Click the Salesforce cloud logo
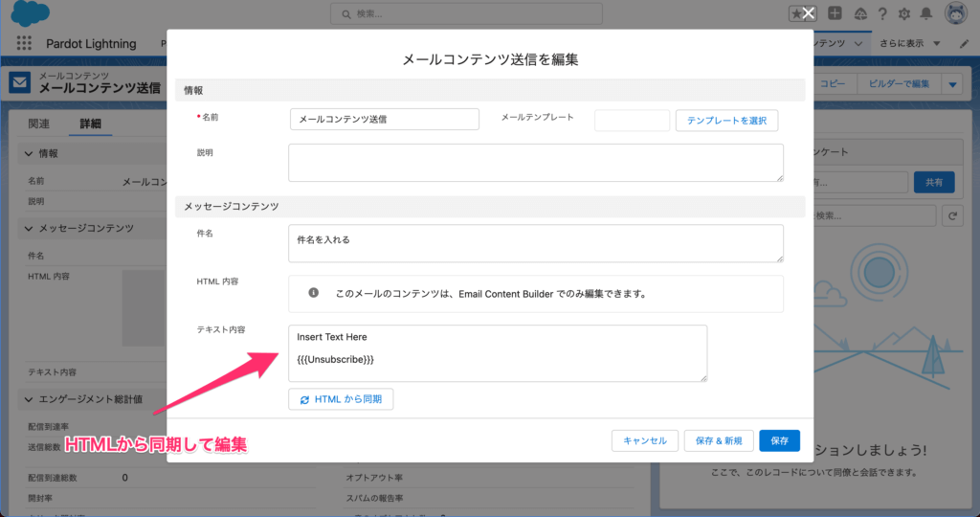 click(x=30, y=13)
